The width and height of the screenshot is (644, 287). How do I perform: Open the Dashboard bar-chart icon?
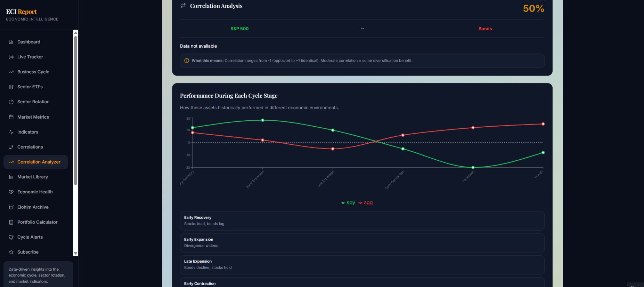pyautogui.click(x=11, y=42)
